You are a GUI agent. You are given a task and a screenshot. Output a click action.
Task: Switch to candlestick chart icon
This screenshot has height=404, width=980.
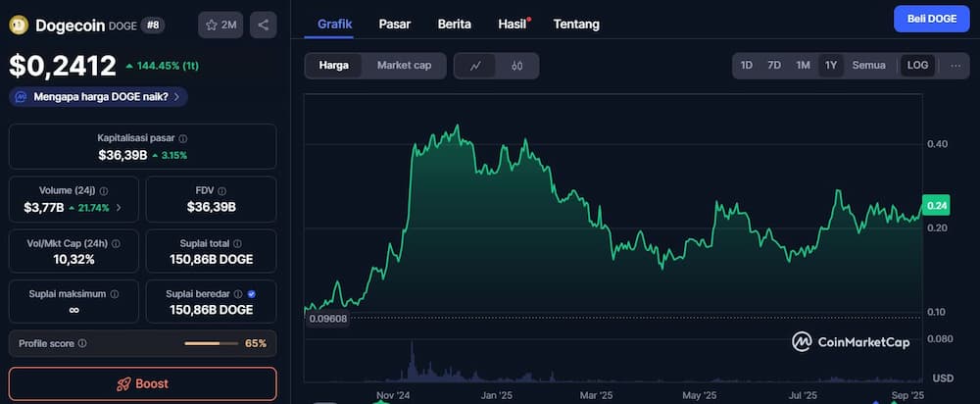click(516, 66)
